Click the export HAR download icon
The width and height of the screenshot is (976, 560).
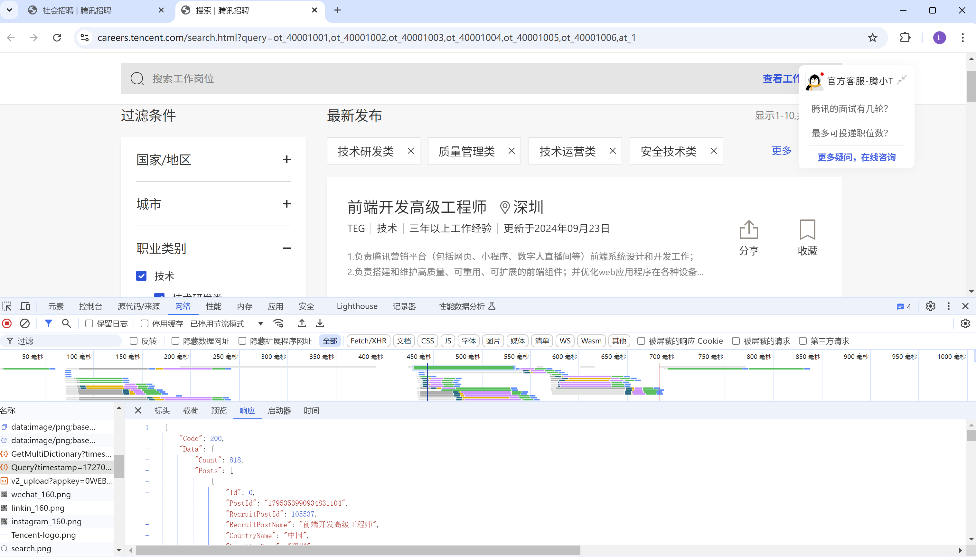tap(320, 323)
